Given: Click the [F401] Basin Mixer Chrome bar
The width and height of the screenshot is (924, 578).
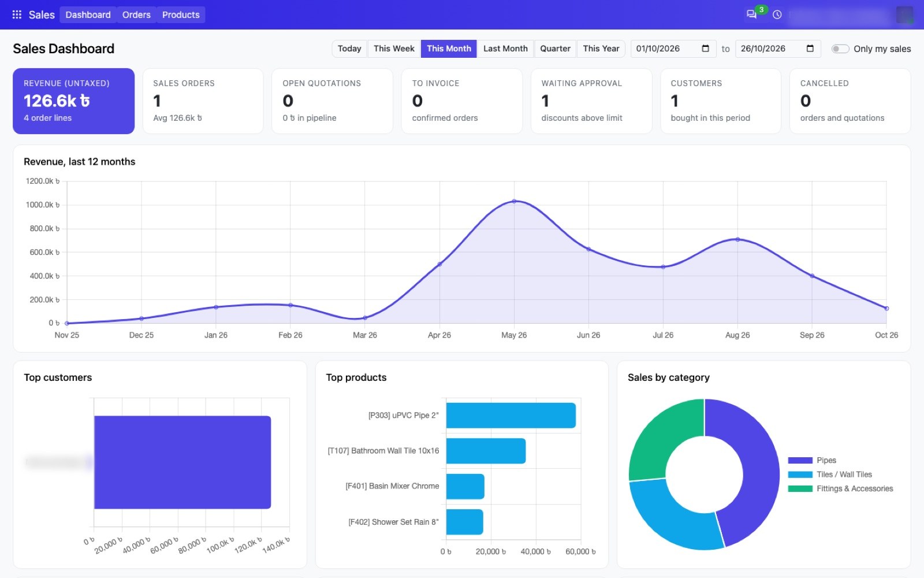Looking at the screenshot, I should [x=465, y=487].
